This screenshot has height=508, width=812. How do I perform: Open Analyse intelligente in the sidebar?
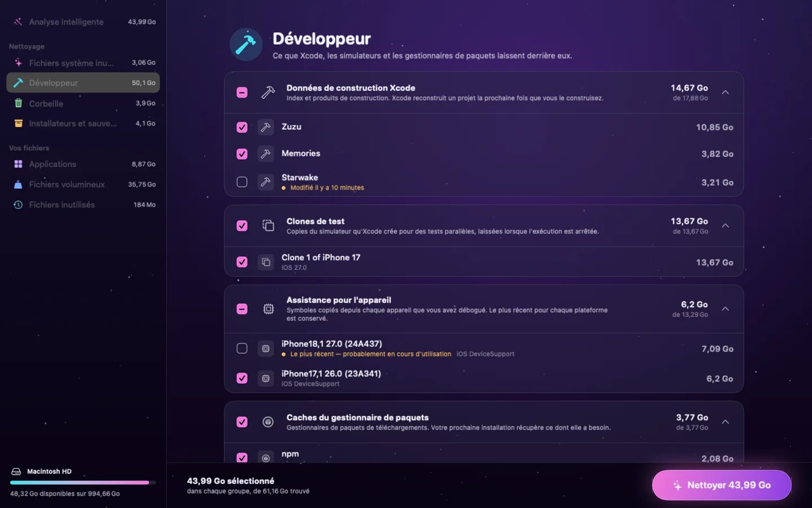click(x=83, y=22)
